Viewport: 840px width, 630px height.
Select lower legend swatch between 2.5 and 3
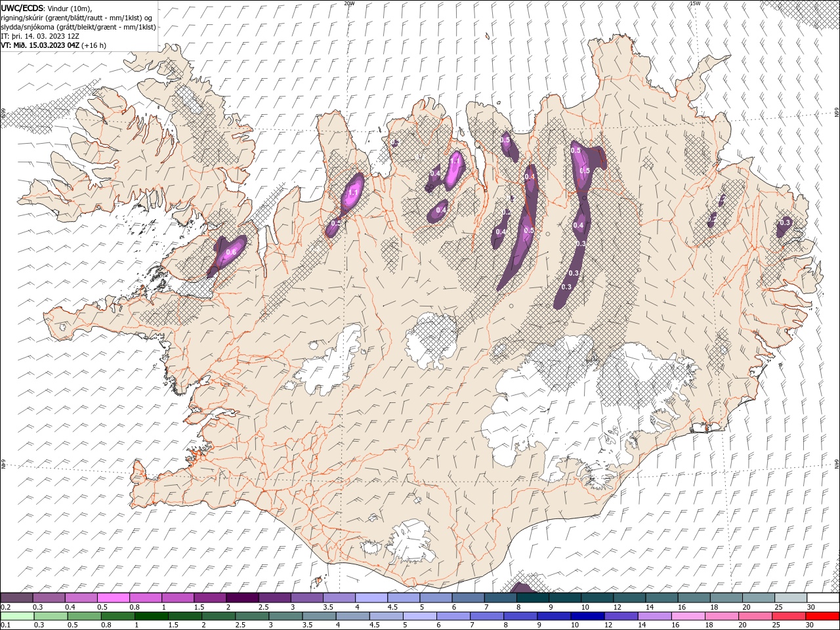(x=252, y=616)
